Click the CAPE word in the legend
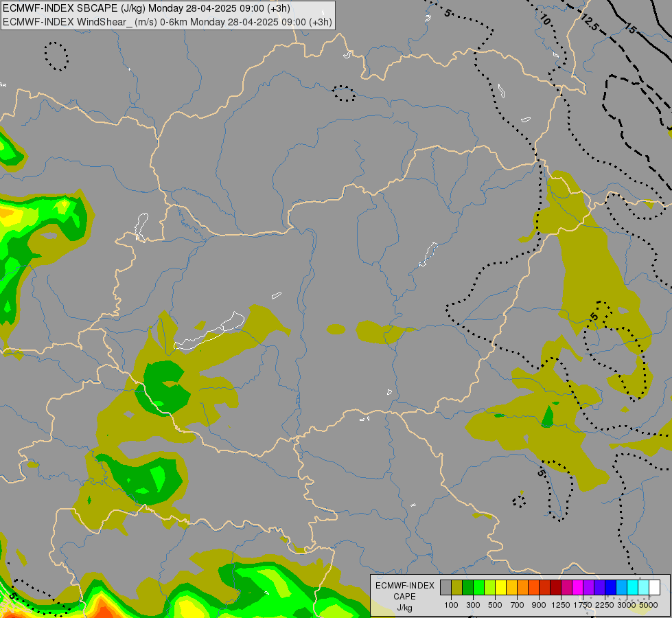The image size is (672, 618). click(x=404, y=597)
